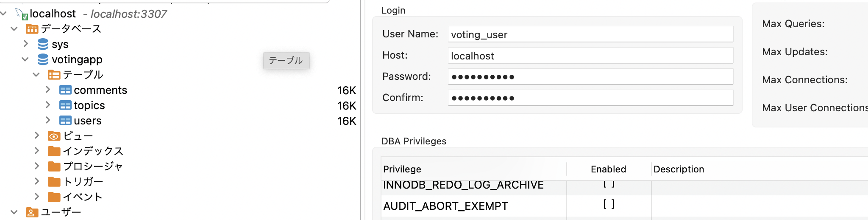Select the プロシージャ tree item
This screenshot has height=220, width=868.
pyautogui.click(x=93, y=166)
